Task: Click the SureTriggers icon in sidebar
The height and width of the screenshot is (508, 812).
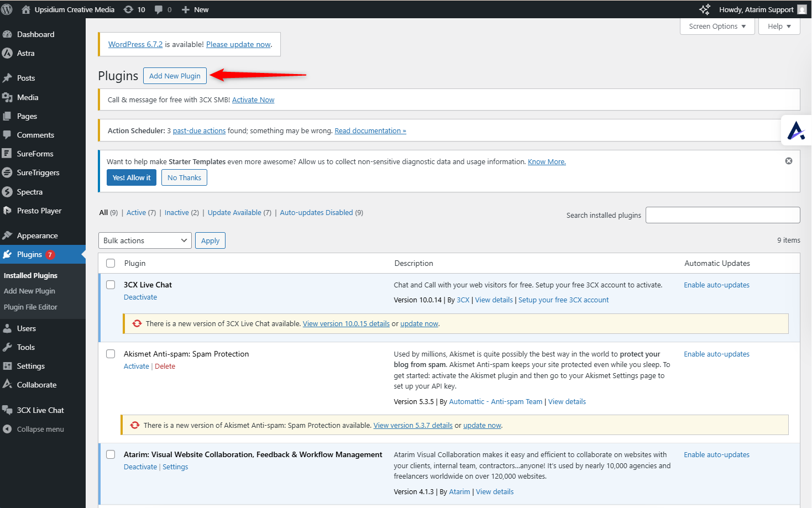Action: [x=7, y=172]
